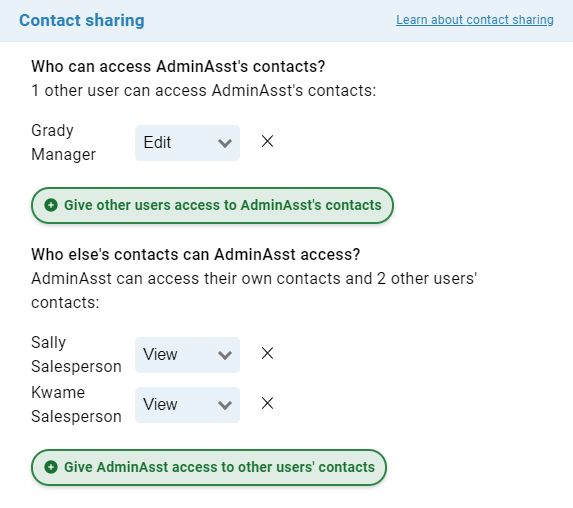Click the Who else's contacts can AdminAsst access heading

coord(196,254)
